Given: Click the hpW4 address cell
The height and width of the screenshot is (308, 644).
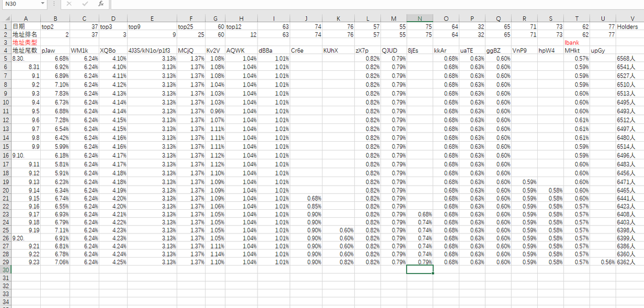Looking at the screenshot, I should click(x=550, y=50).
